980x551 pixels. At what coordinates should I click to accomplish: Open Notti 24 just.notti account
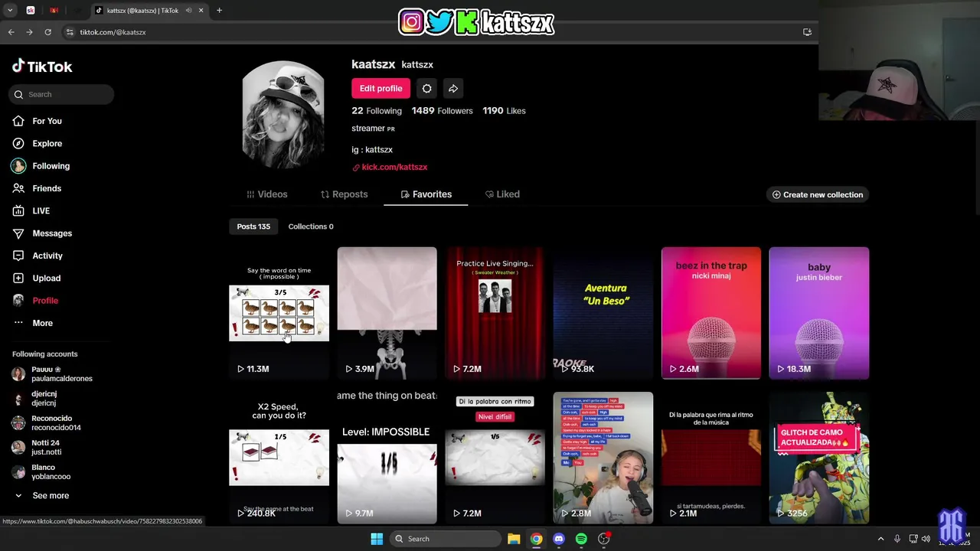pos(46,448)
